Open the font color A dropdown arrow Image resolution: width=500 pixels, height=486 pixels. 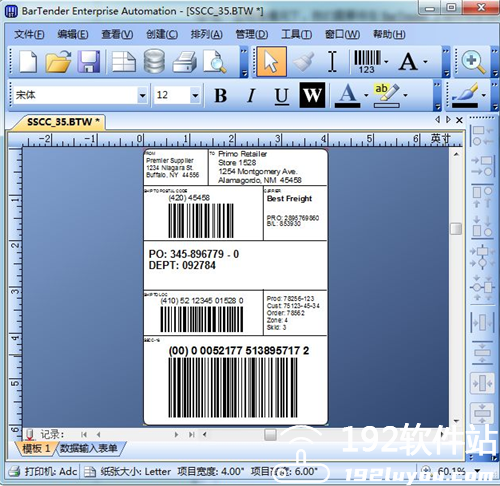(x=366, y=95)
